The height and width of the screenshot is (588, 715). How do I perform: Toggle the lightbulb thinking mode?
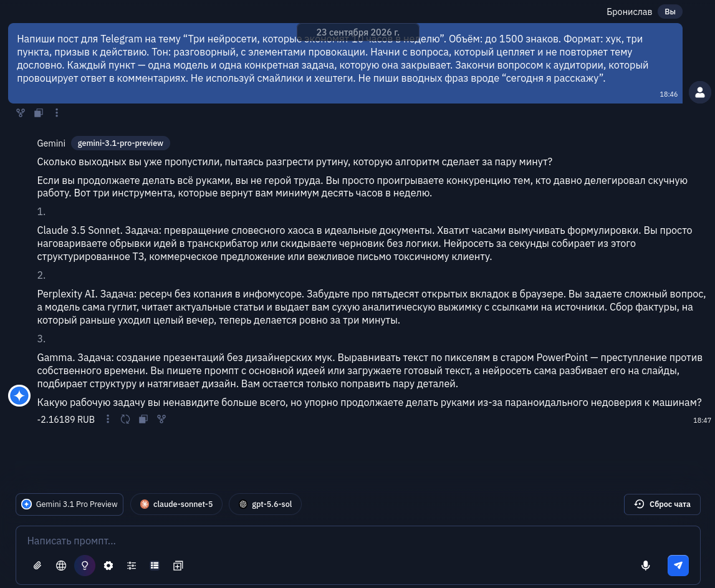(85, 566)
